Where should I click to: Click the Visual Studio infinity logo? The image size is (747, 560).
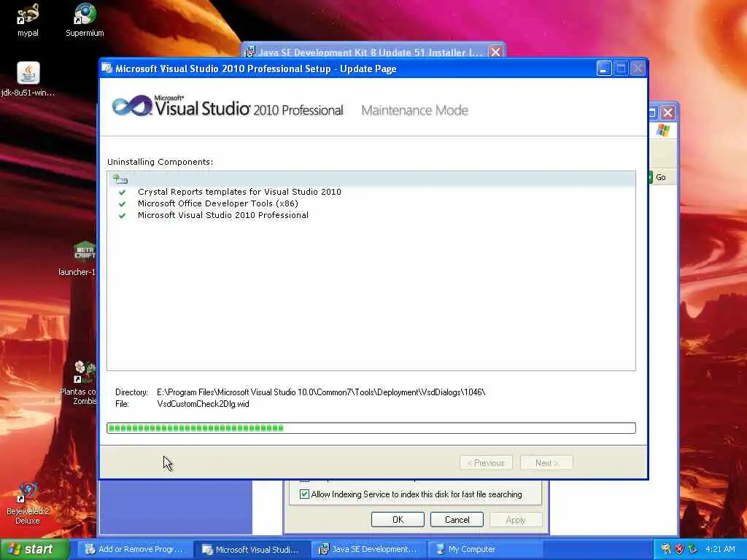click(132, 106)
